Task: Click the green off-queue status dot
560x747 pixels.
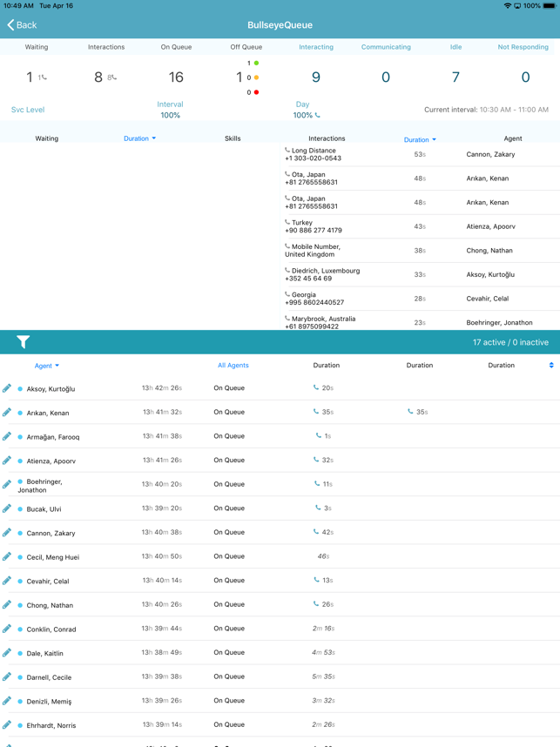Action: tap(256, 63)
